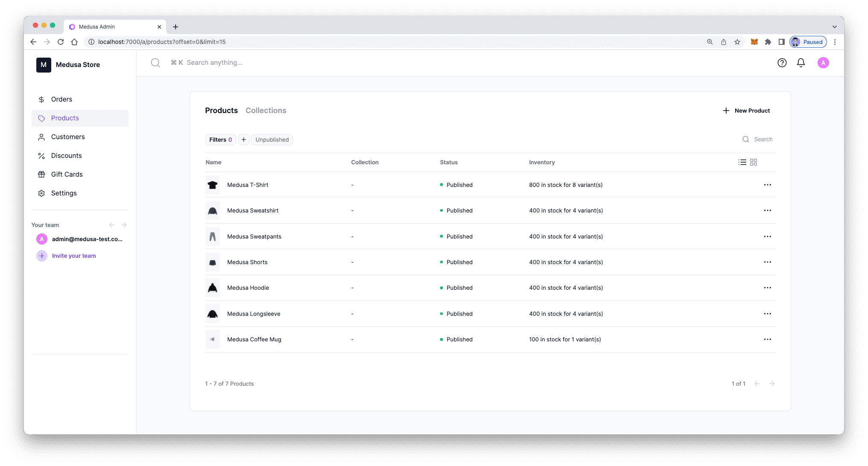Image resolution: width=868 pixels, height=466 pixels.
Task: Toggle the Unpublished filter tab
Action: pyautogui.click(x=272, y=140)
